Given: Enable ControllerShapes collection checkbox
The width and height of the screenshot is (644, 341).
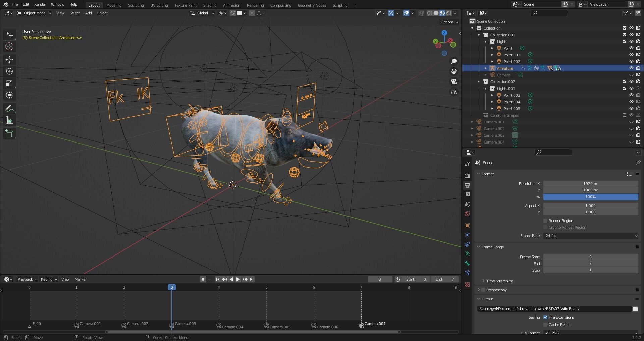Looking at the screenshot, I should 625,115.
